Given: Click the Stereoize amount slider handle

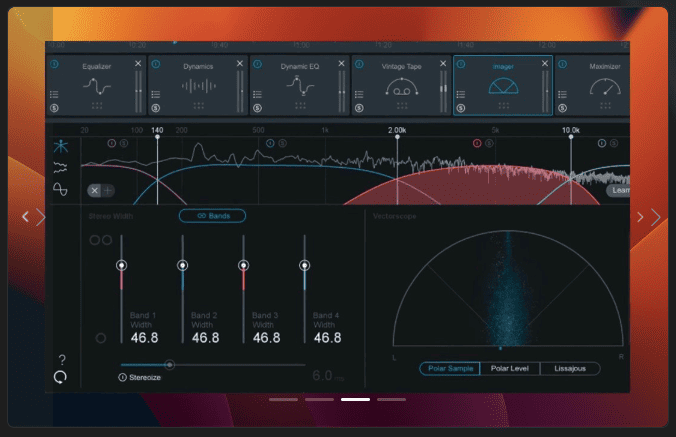Looking at the screenshot, I should [x=170, y=365].
